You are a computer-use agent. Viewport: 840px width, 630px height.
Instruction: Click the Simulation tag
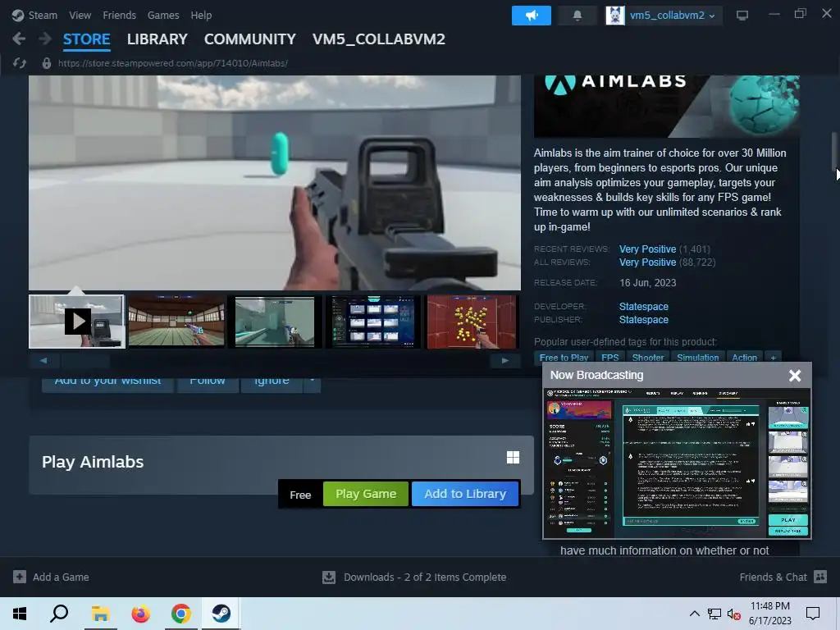697,358
